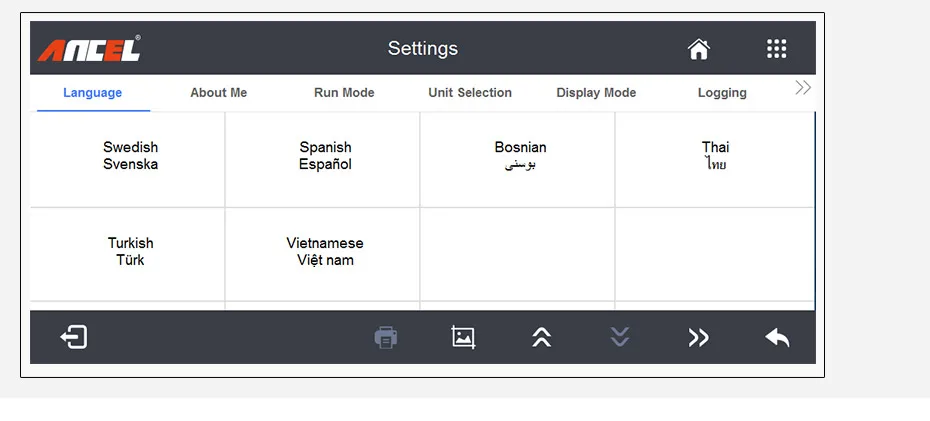The height and width of the screenshot is (421, 930).
Task: Open the apps grid menu icon
Action: click(776, 49)
